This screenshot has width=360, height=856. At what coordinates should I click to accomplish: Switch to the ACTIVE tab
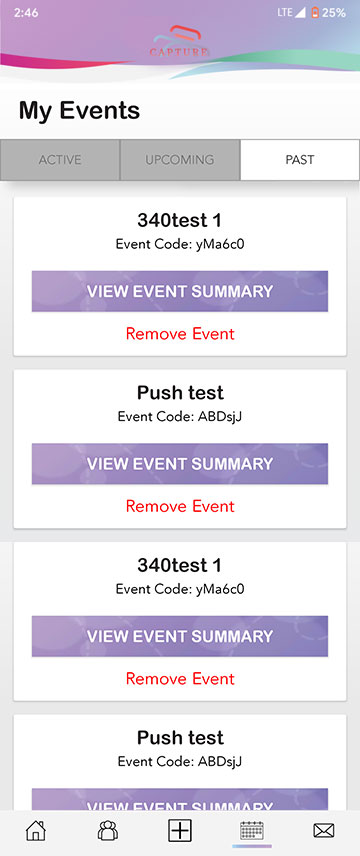[x=60, y=160]
